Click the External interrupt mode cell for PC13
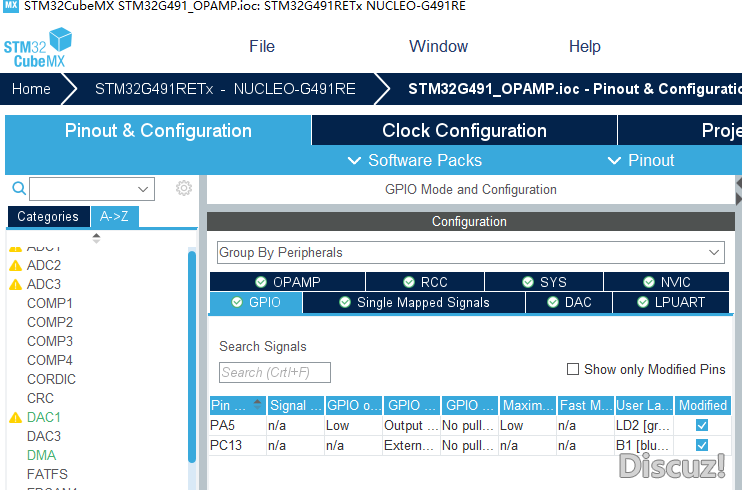 click(411, 445)
